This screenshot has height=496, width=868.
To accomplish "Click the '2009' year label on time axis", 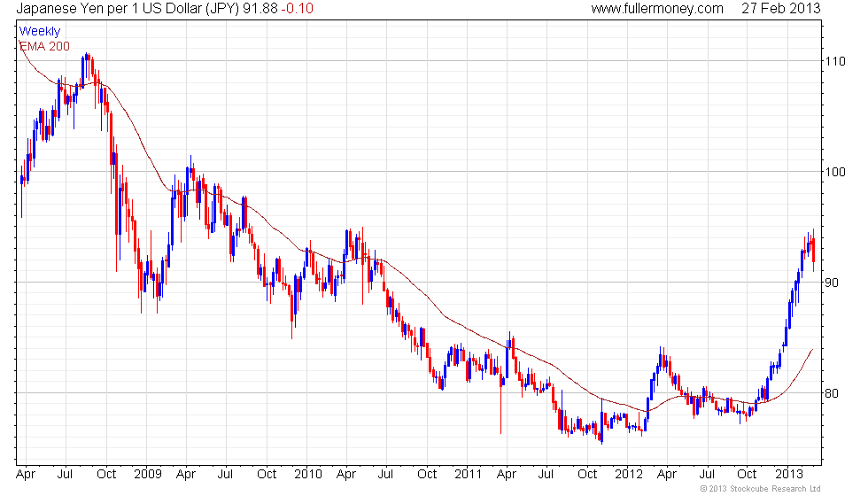I will [148, 474].
